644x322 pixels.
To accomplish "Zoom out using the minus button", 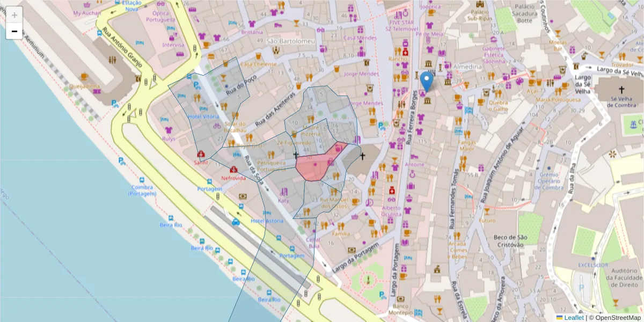I will (x=14, y=31).
